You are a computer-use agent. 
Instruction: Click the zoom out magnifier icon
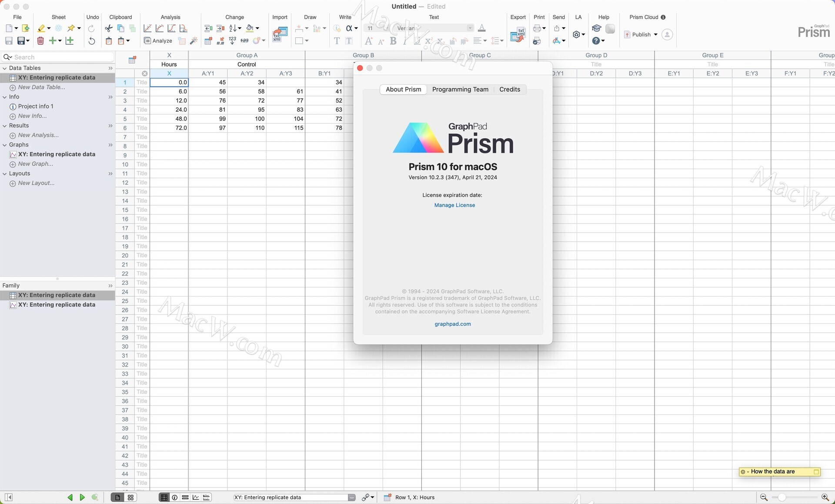pos(764,497)
